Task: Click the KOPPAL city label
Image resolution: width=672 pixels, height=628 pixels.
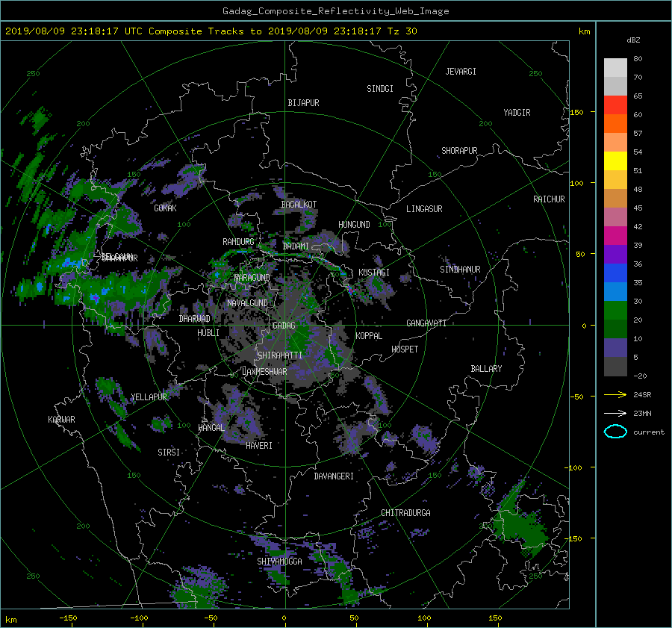Action: (369, 336)
